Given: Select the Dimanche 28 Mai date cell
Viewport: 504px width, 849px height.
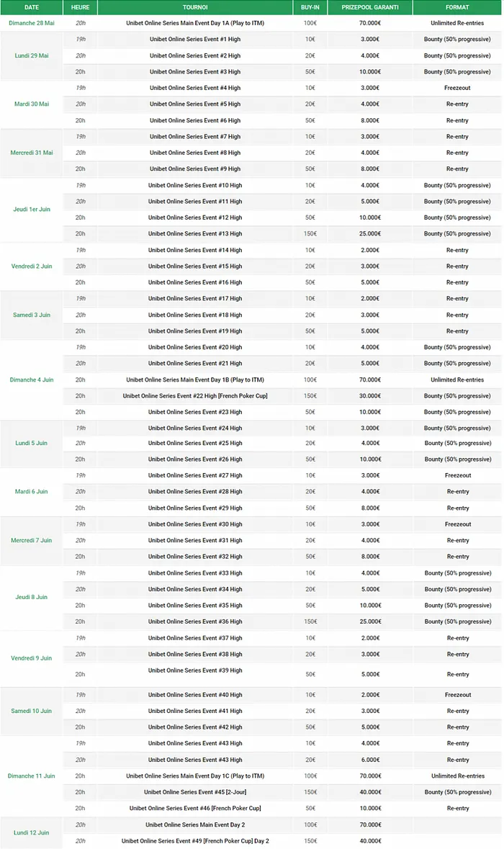Looking at the screenshot, I should tap(32, 23).
